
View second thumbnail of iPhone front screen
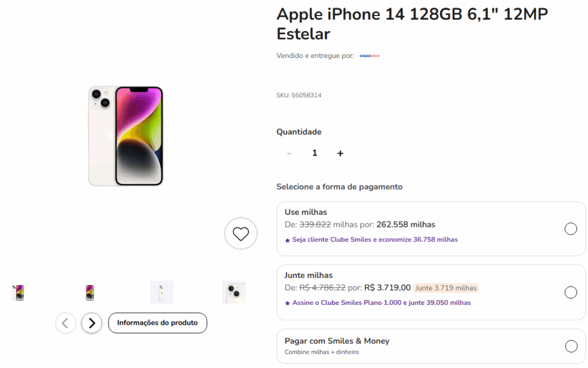[90, 293]
